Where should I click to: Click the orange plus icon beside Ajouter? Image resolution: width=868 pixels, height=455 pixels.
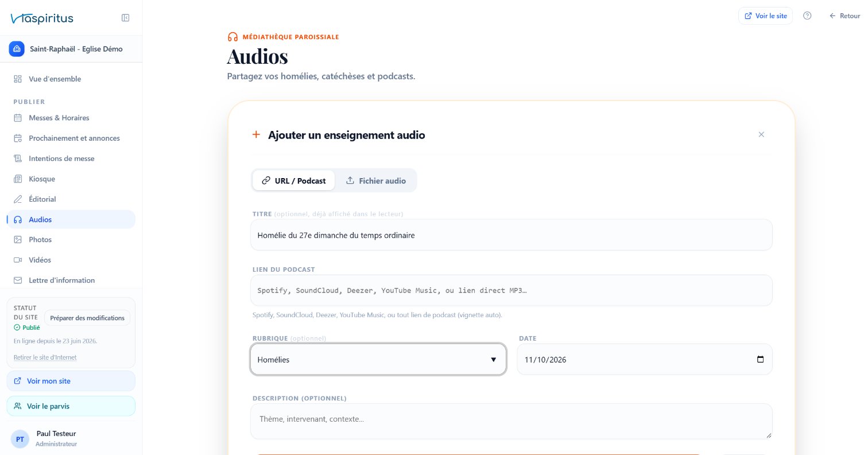pyautogui.click(x=256, y=134)
